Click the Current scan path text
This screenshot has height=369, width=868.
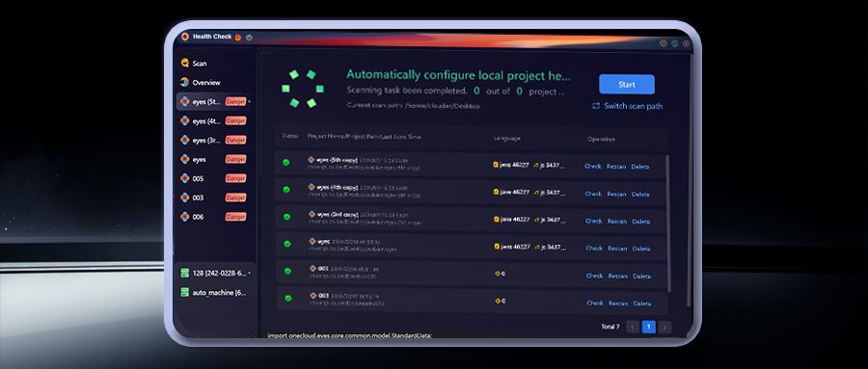pyautogui.click(x=413, y=105)
